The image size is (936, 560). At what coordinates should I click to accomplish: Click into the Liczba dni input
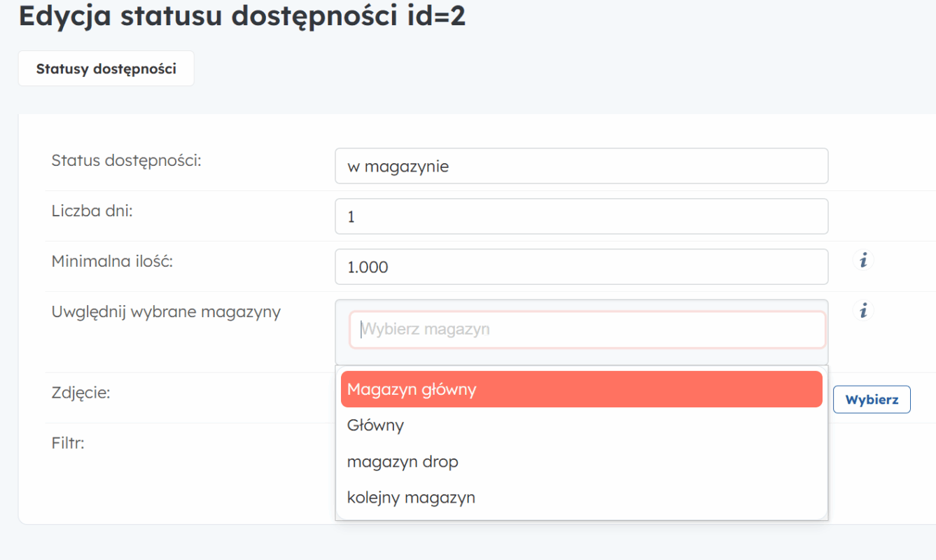[581, 217]
